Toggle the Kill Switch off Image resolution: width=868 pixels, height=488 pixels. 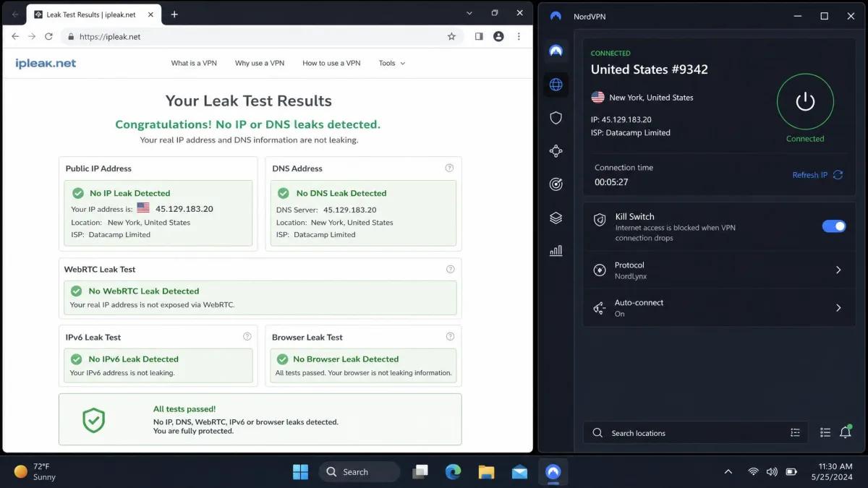point(834,226)
